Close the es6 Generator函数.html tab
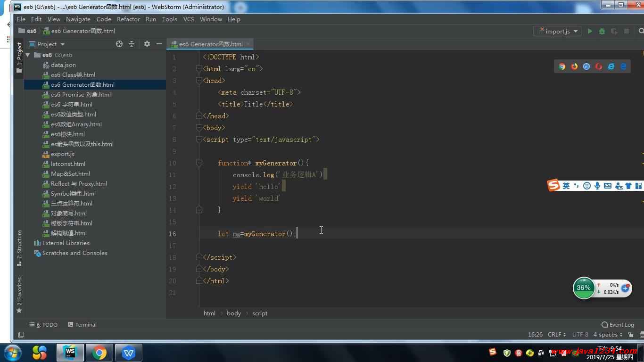The height and width of the screenshot is (362, 644). (x=248, y=44)
